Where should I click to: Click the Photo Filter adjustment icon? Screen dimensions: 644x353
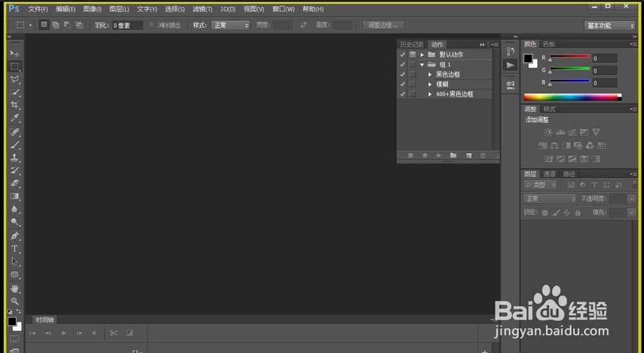578,146
